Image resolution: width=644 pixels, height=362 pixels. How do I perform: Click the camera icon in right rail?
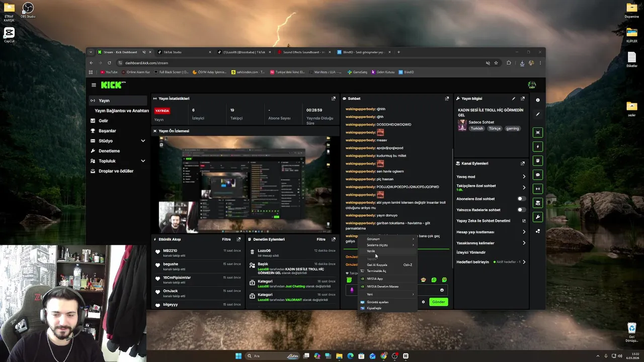538,133
